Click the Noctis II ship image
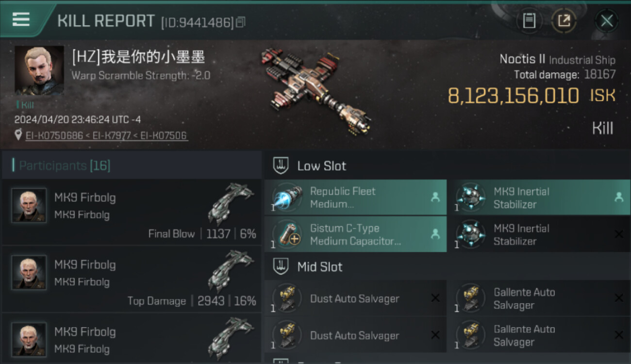The width and height of the screenshot is (631, 364). click(x=315, y=90)
